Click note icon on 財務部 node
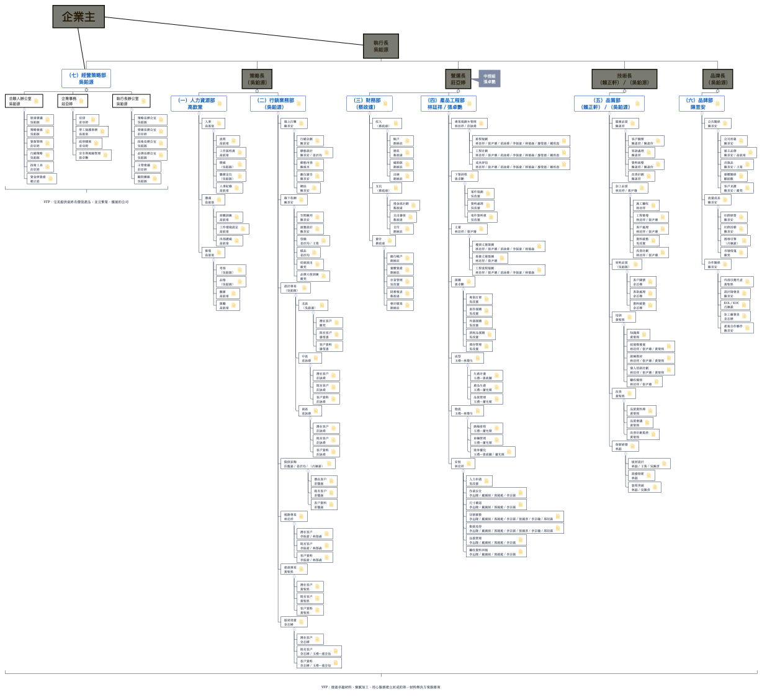This screenshot has width=762, height=700. tap(386, 104)
